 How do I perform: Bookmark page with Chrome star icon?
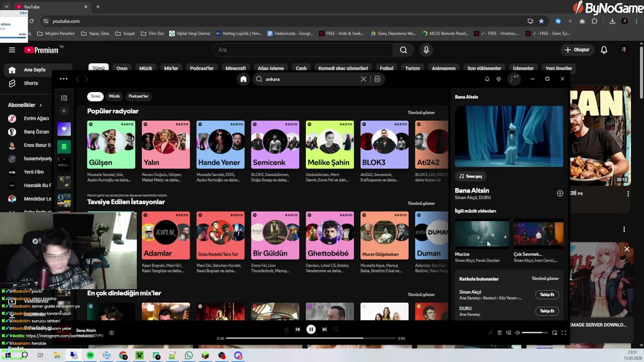coord(541,21)
